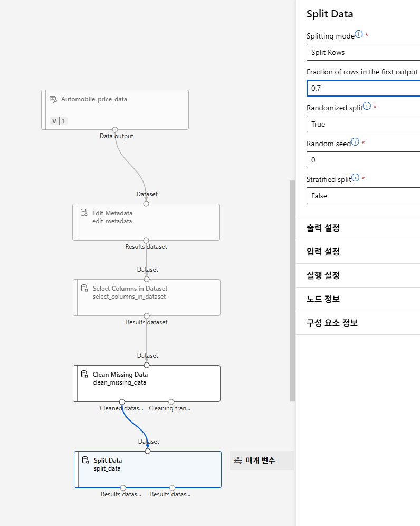Click the canvas vertical scrollbar
The width and height of the screenshot is (420, 526).
(x=292, y=291)
